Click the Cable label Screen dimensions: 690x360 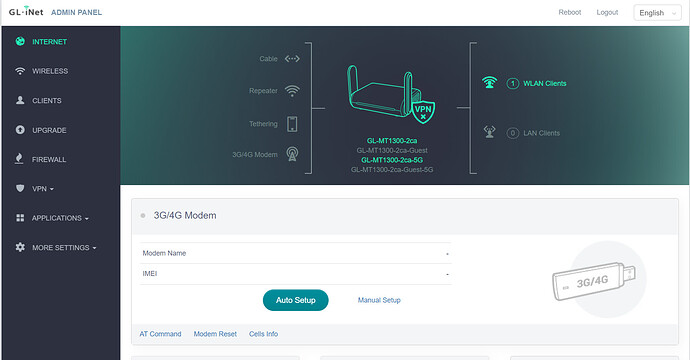pyautogui.click(x=268, y=59)
